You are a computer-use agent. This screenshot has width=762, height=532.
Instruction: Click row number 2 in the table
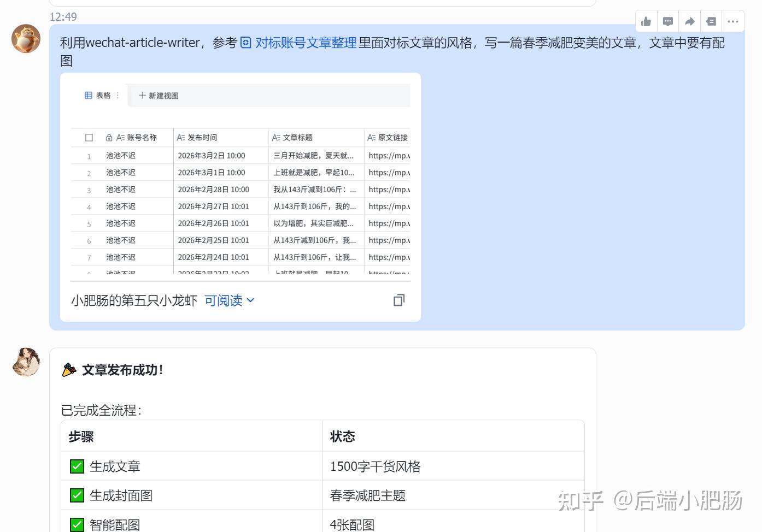[x=89, y=174]
